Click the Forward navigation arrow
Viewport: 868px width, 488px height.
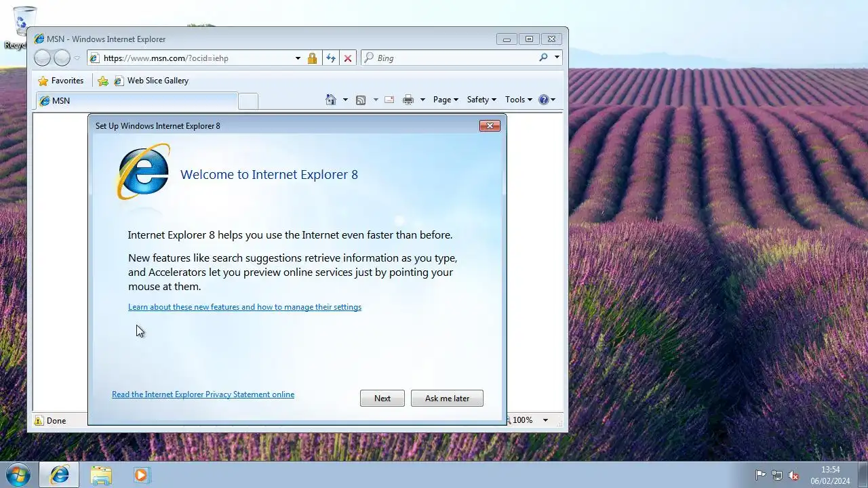(62, 58)
